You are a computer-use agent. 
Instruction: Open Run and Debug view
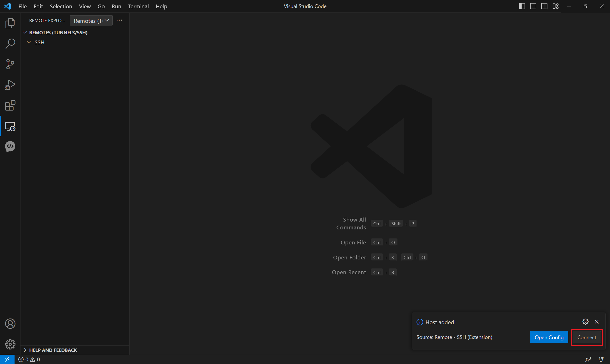tap(10, 85)
